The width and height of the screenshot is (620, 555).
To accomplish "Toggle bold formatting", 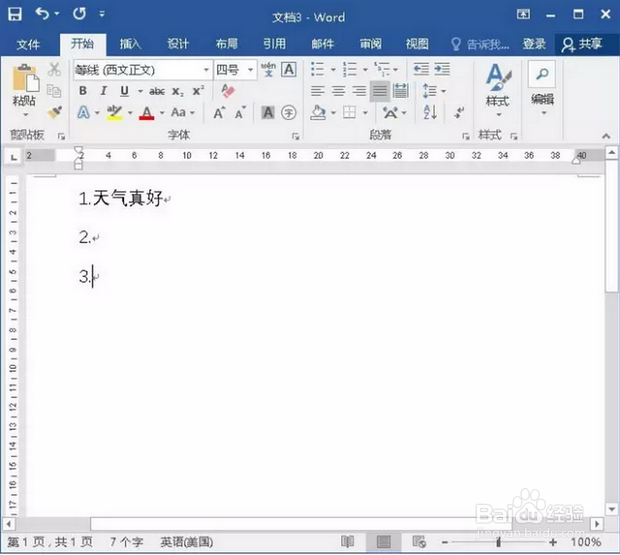I will pyautogui.click(x=83, y=91).
